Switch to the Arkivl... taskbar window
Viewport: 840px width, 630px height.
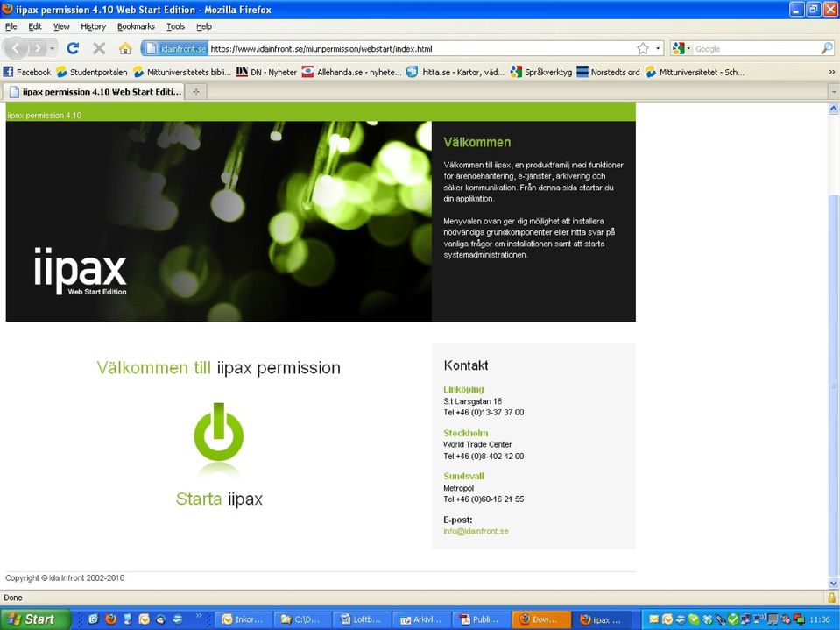click(x=422, y=619)
